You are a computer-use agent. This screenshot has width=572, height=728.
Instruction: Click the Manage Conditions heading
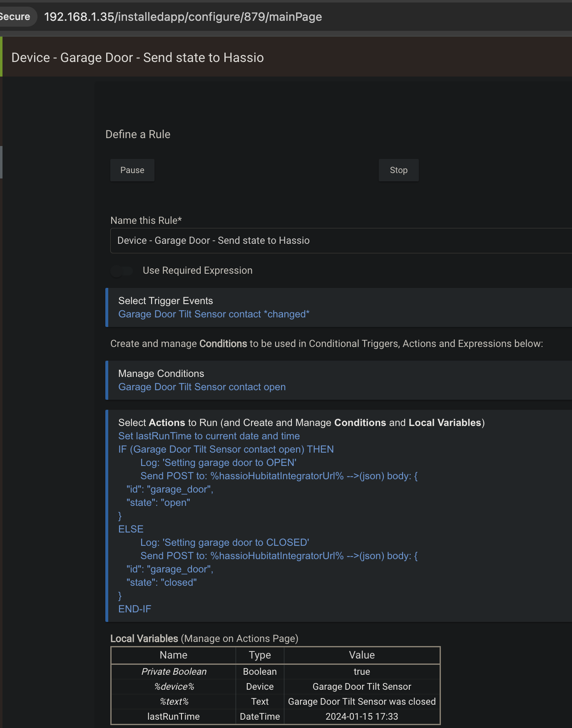click(161, 374)
